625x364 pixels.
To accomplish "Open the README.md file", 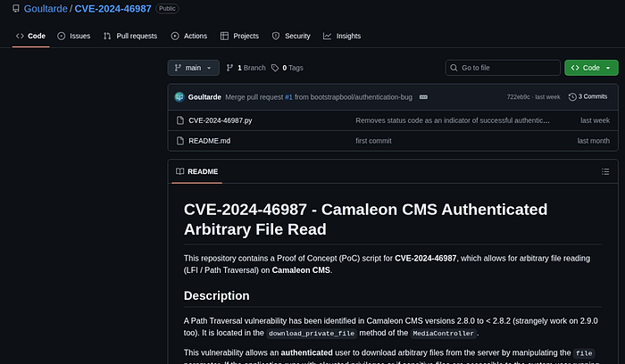I will pos(209,141).
